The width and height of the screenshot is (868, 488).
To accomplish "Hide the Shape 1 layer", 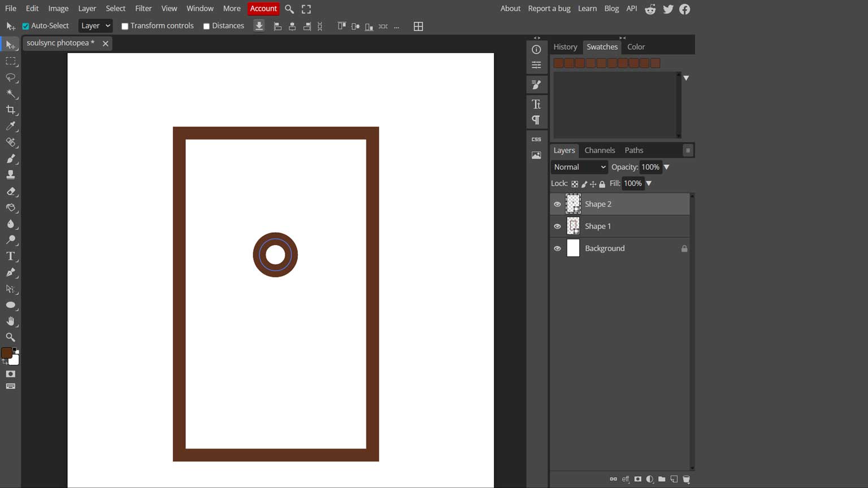I will click(557, 226).
